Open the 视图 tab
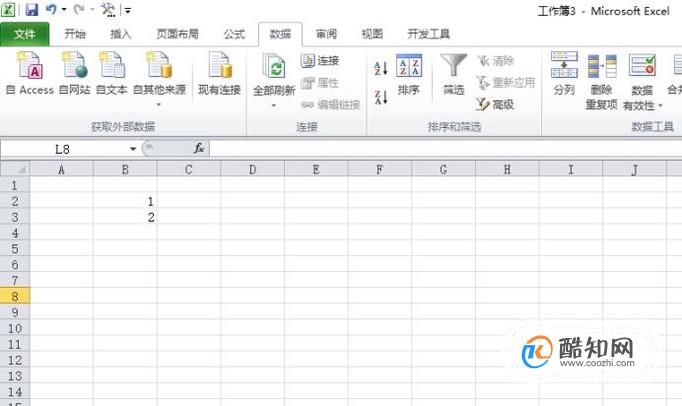682x406 pixels. (372, 34)
